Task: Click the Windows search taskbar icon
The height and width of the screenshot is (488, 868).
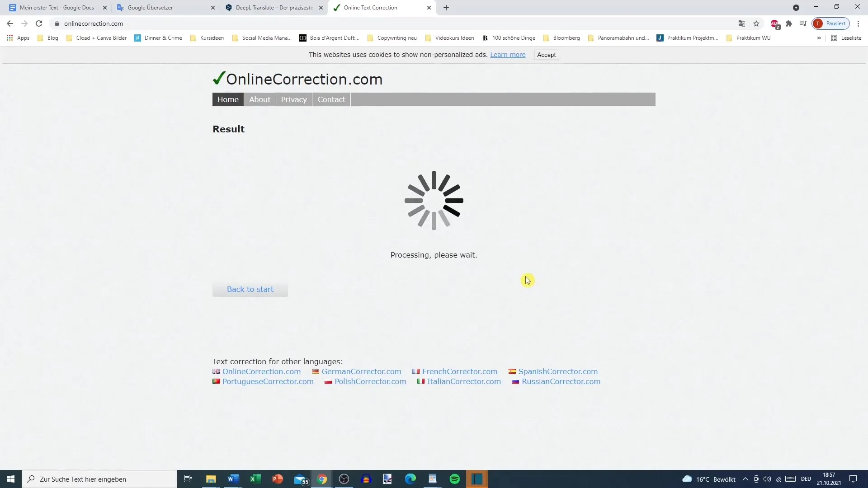Action: 31,479
